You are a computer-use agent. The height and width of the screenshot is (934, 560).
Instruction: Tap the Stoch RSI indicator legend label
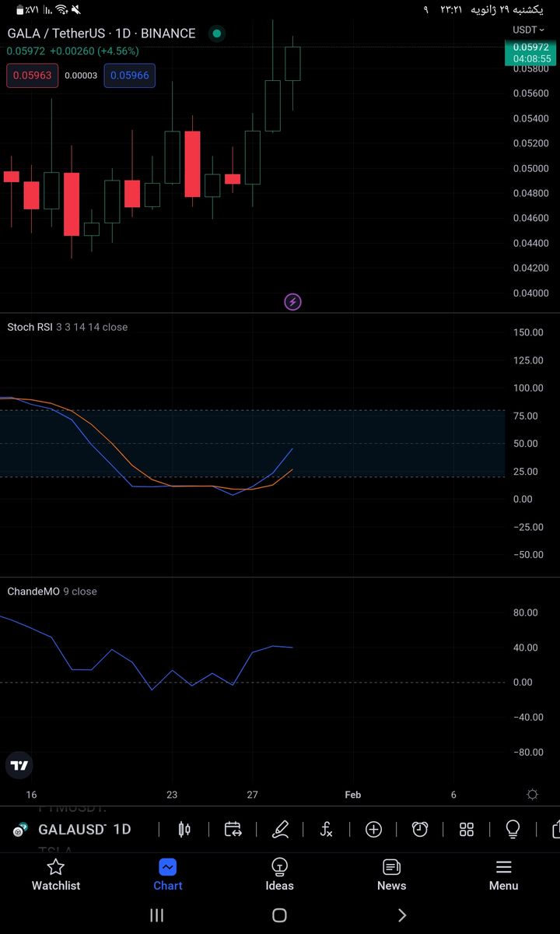pos(30,327)
